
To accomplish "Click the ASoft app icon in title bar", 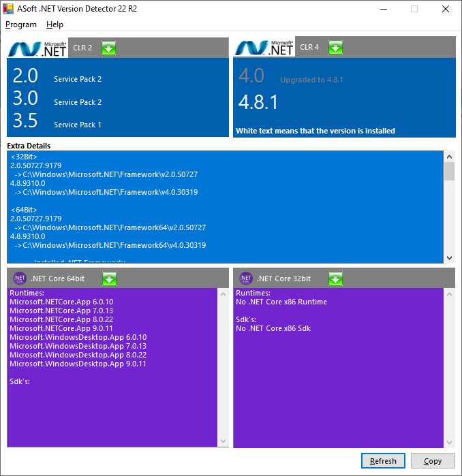I will coord(8,9).
